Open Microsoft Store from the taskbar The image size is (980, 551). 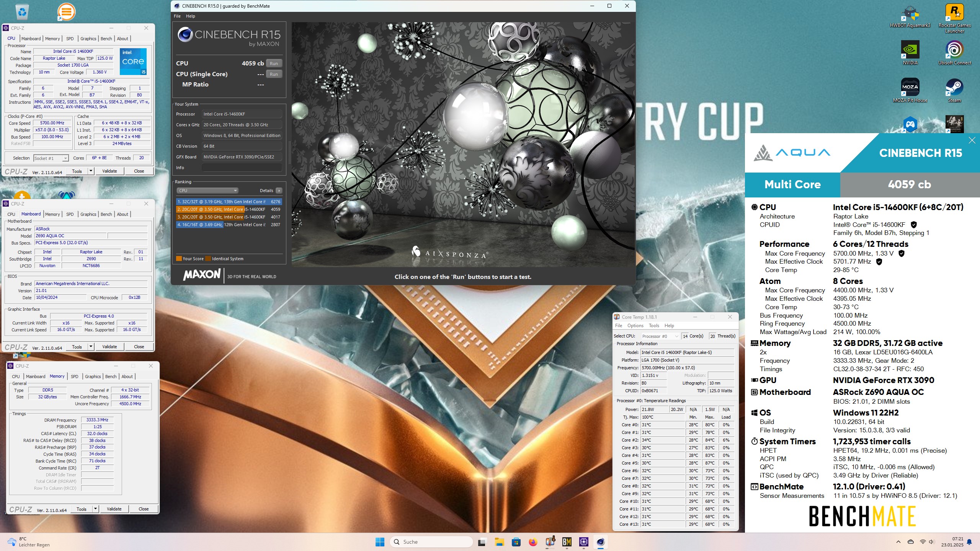[516, 542]
